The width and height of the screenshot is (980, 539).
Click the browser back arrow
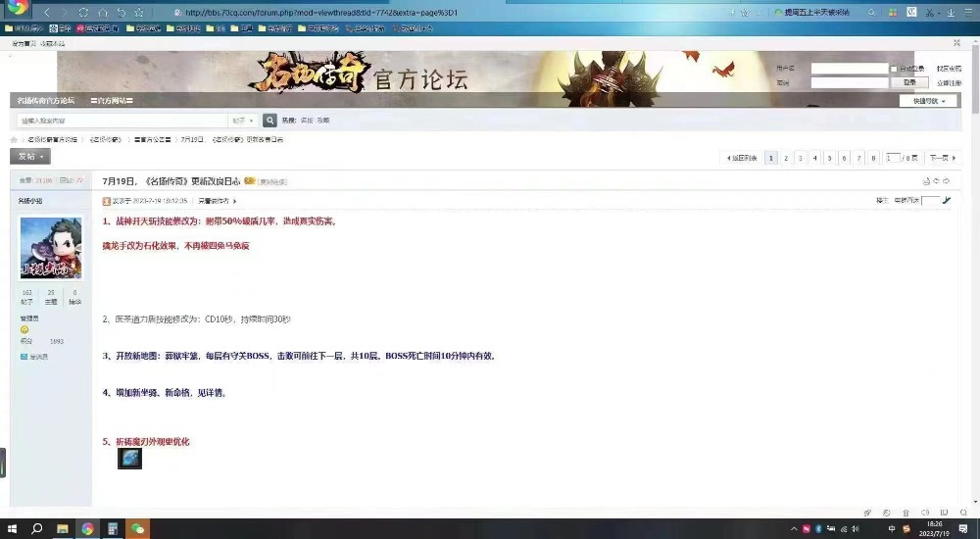click(47, 12)
